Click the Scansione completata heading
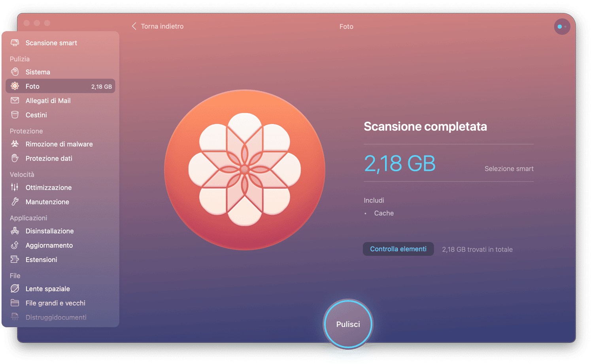 [x=425, y=126]
